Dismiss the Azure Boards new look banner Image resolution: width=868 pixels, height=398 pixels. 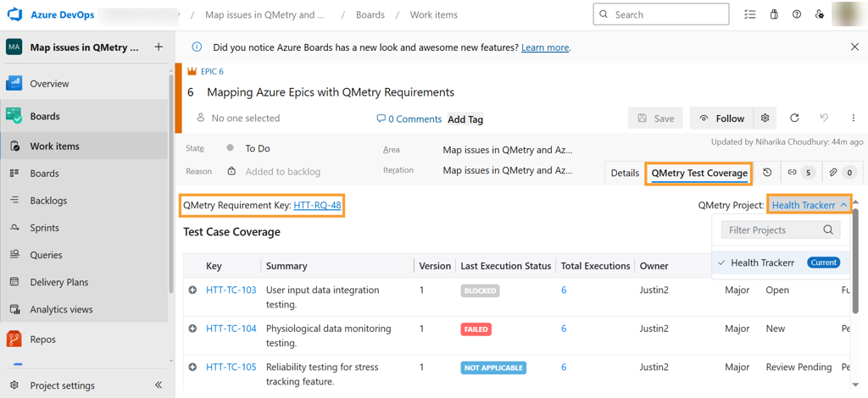(x=854, y=47)
